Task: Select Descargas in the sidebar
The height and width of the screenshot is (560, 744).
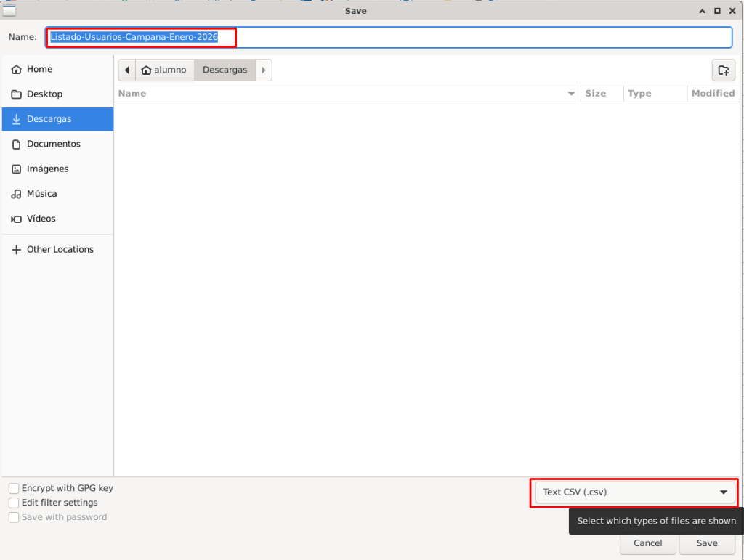Action: click(49, 119)
